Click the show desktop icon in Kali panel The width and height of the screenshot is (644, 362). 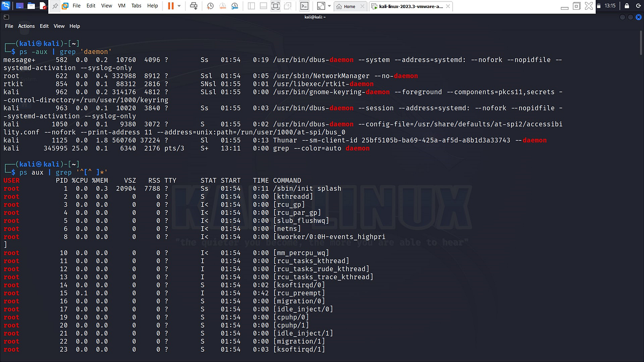point(19,6)
